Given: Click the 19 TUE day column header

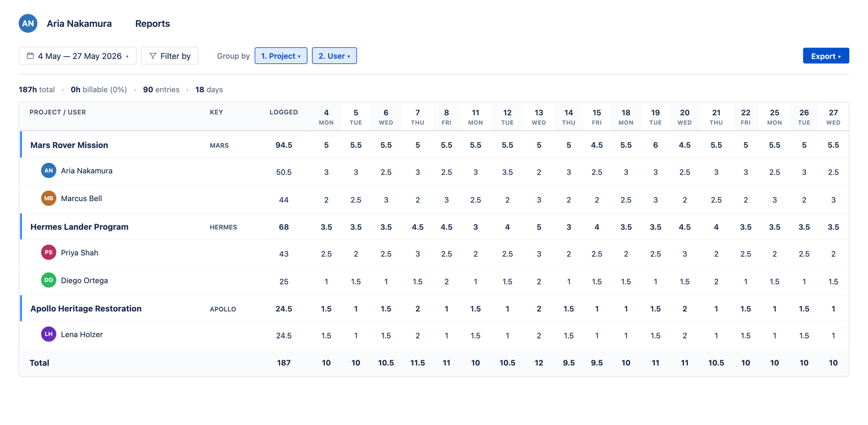Looking at the screenshot, I should click(655, 117).
